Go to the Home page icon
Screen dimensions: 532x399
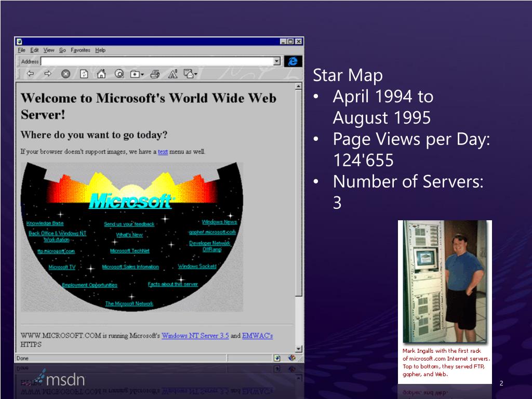click(x=101, y=74)
